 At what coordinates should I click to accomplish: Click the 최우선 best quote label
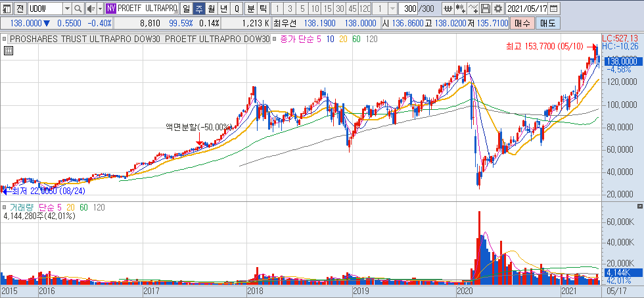[285, 24]
